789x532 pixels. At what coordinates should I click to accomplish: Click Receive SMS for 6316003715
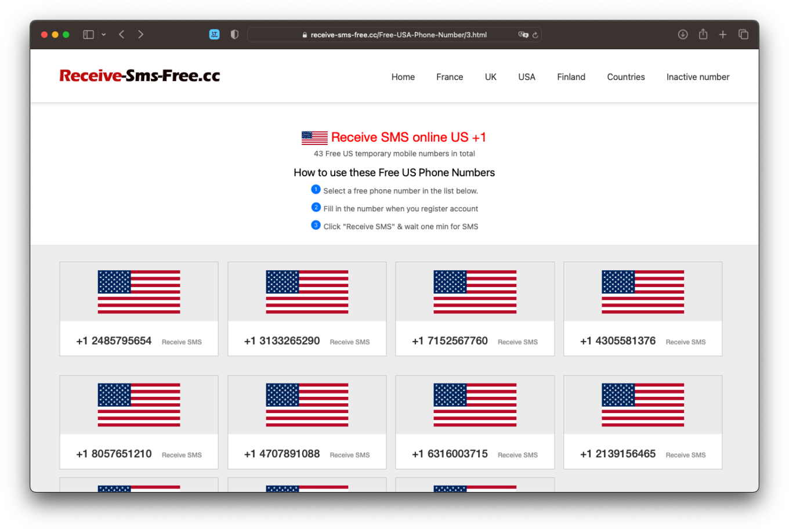517,455
